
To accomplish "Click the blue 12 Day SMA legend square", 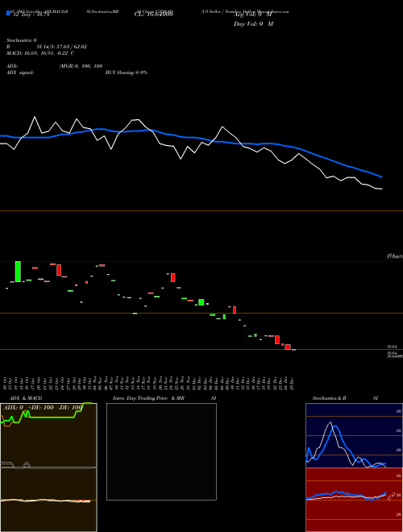I will coord(8,13).
